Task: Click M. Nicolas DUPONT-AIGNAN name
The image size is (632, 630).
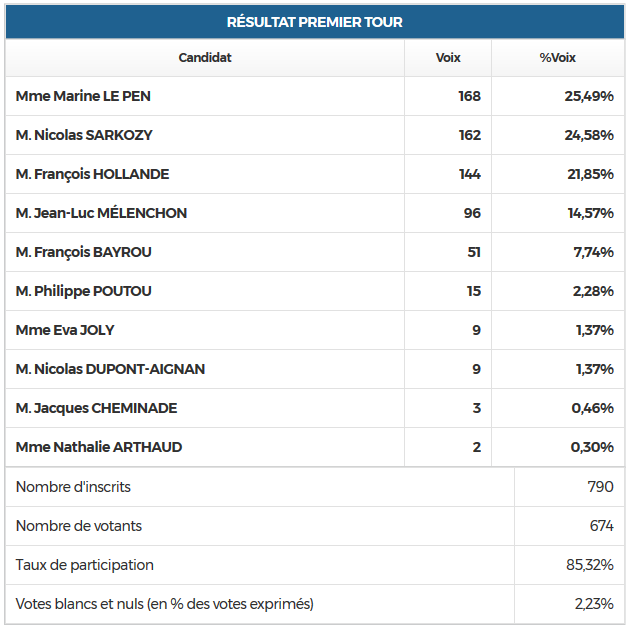Action: [110, 369]
